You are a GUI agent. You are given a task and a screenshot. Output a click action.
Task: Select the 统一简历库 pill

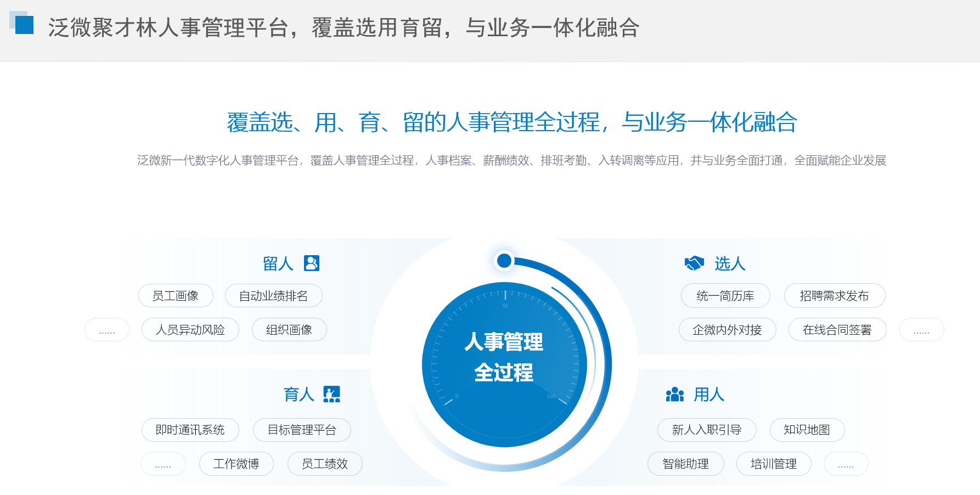coord(725,296)
